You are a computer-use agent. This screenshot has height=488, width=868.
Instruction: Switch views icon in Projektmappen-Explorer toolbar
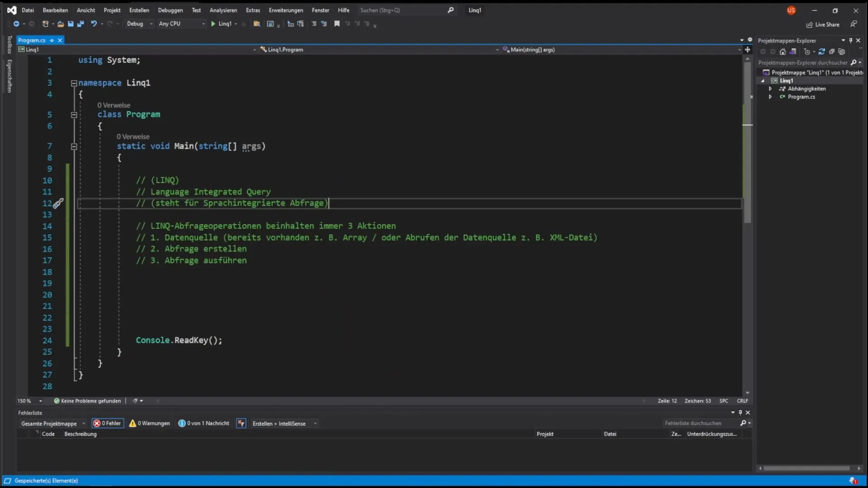pos(793,52)
